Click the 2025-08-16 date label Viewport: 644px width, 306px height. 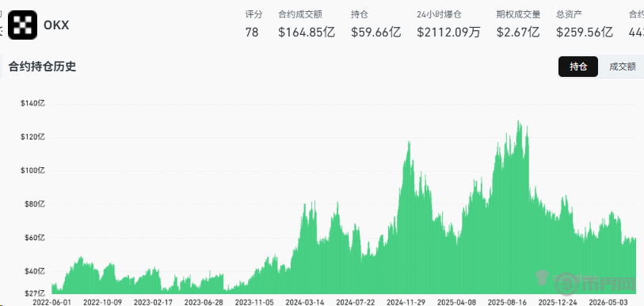508,302
